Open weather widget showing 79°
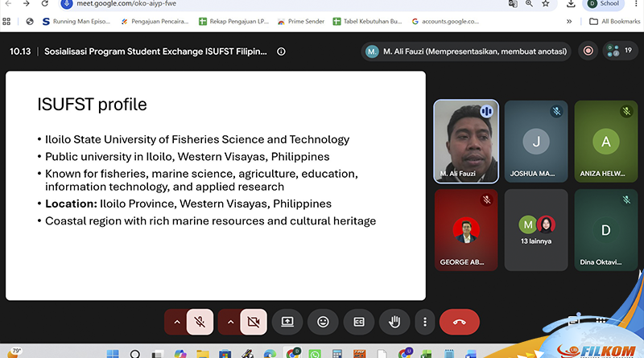Image resolution: width=644 pixels, height=358 pixels. [x=14, y=352]
